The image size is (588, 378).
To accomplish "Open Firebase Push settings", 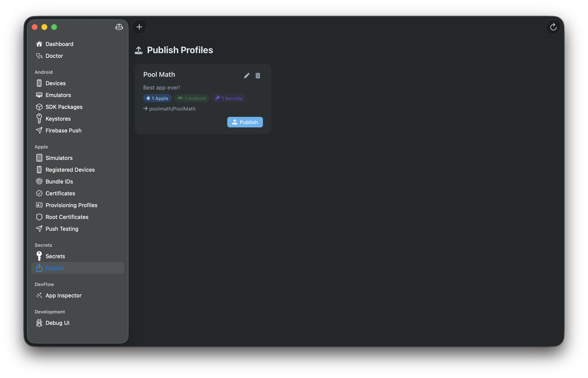I will point(63,130).
